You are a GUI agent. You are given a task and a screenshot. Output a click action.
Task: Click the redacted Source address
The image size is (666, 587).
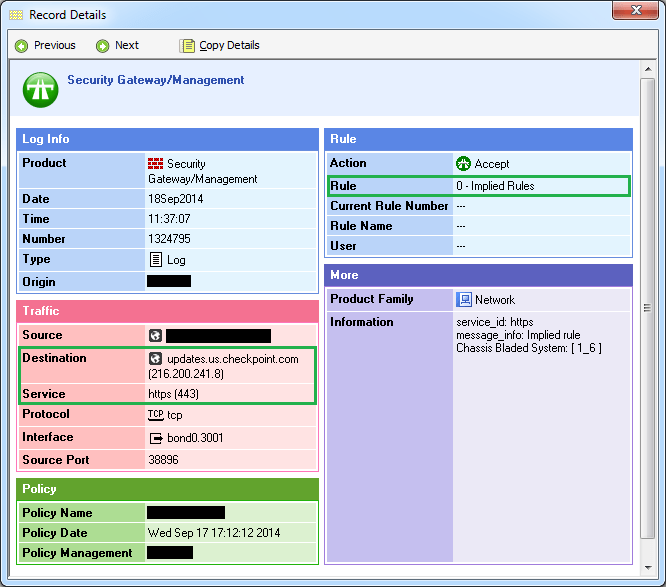point(218,336)
